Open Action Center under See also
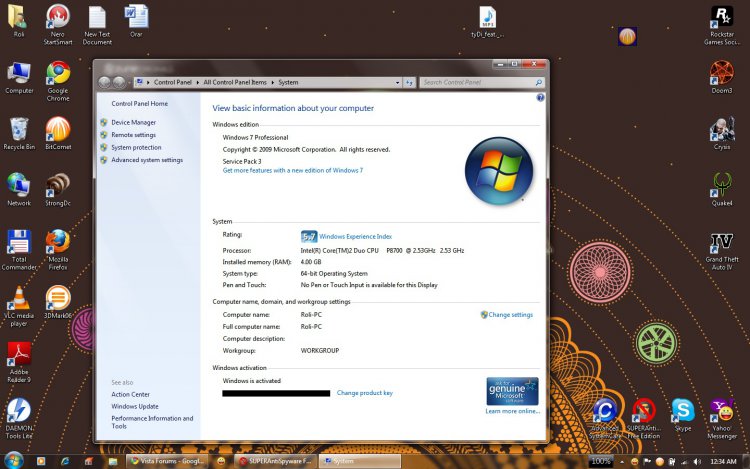The image size is (750, 469). click(131, 394)
